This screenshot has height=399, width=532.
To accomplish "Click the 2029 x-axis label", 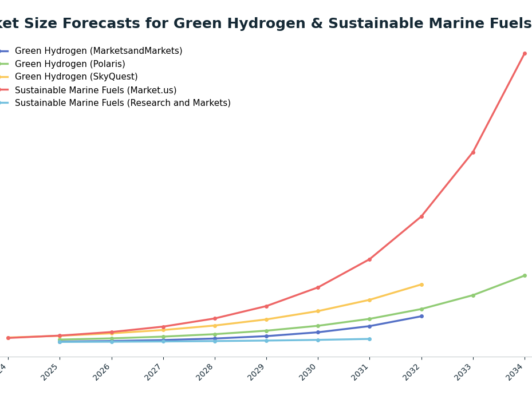I will [x=257, y=372].
